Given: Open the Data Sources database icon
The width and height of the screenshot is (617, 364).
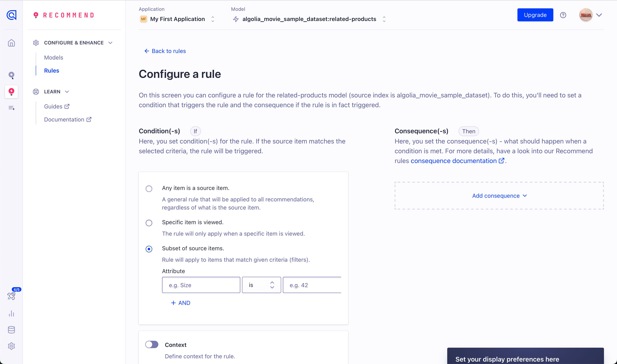Looking at the screenshot, I should click(11, 330).
